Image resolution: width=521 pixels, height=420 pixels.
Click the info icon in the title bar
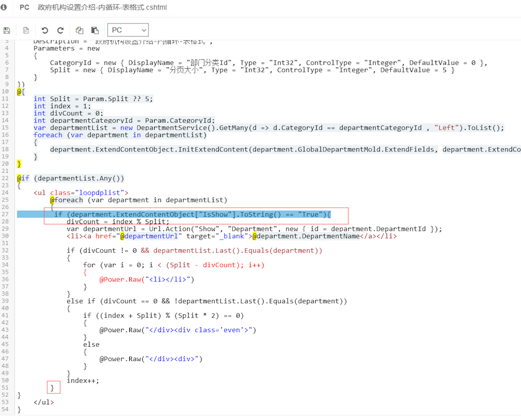coord(4,7)
